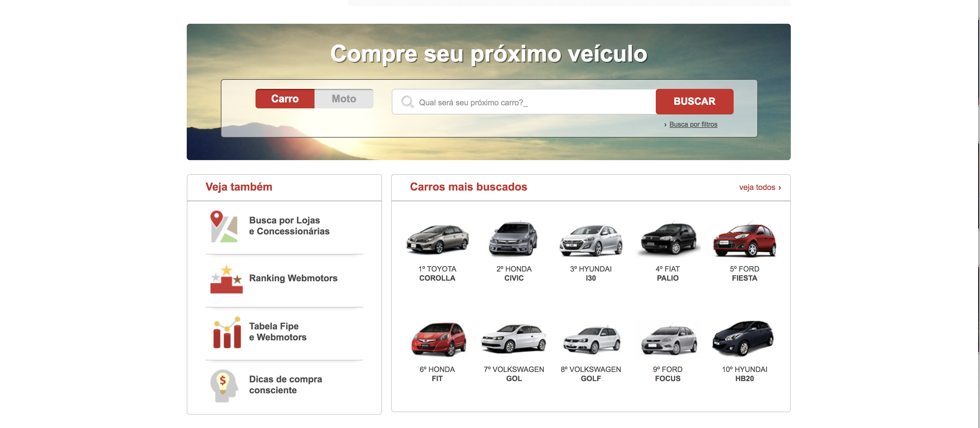The height and width of the screenshot is (428, 980).
Task: Click '3º HYUNDAI I30' label
Action: point(590,273)
